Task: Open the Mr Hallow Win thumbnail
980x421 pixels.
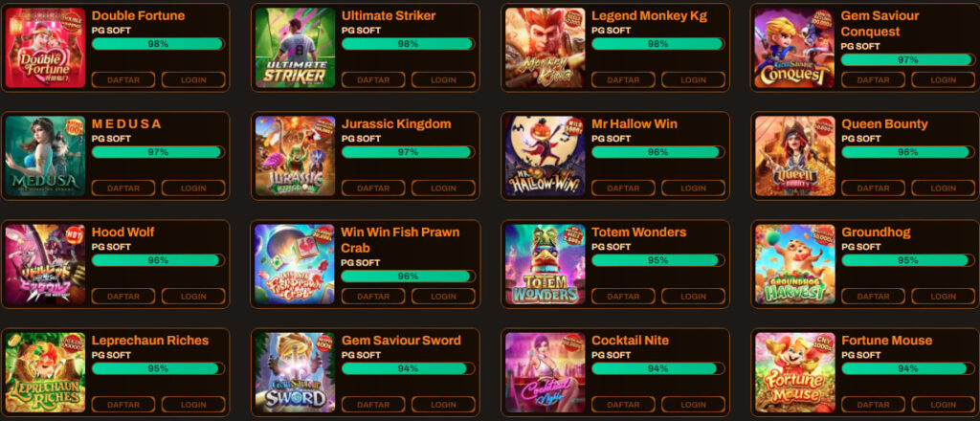Action: point(545,156)
